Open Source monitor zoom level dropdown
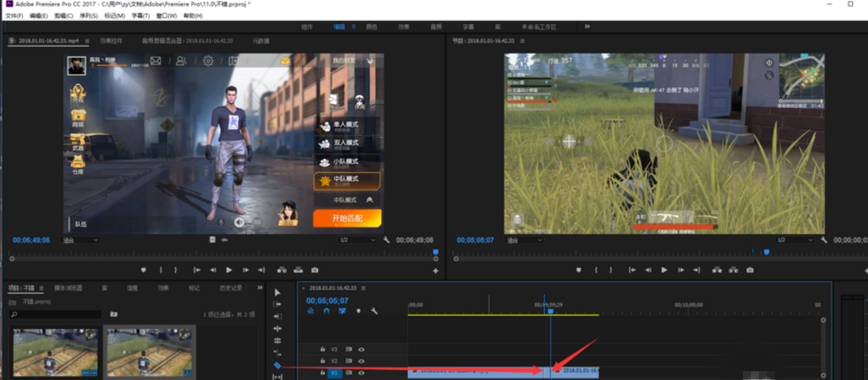The height and width of the screenshot is (380, 868). (81, 240)
